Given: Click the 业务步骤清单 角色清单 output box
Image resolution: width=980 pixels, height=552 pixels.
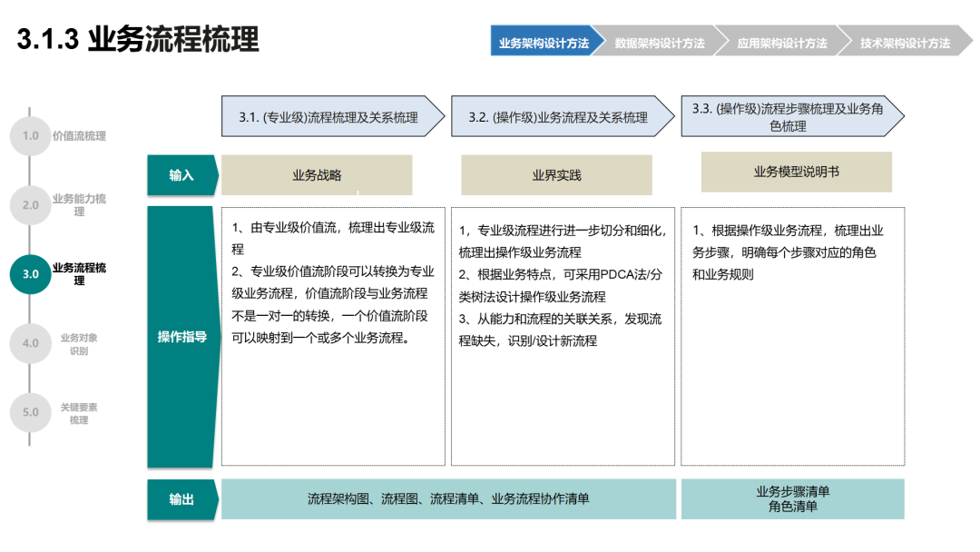Looking at the screenshot, I should click(792, 498).
